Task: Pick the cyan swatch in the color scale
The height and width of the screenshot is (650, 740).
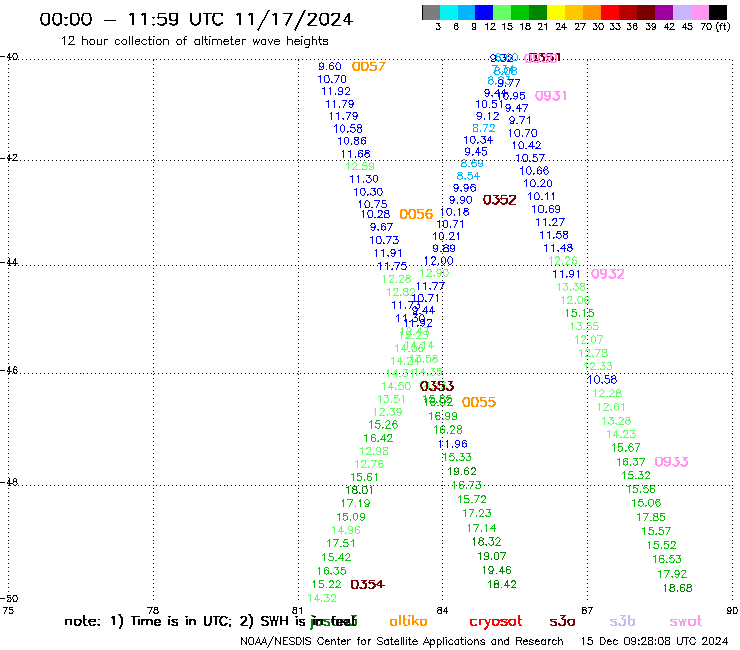Action: 449,12
